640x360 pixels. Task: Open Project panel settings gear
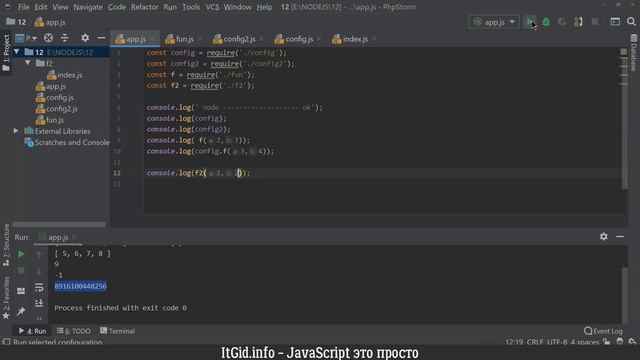pyautogui.click(x=85, y=38)
